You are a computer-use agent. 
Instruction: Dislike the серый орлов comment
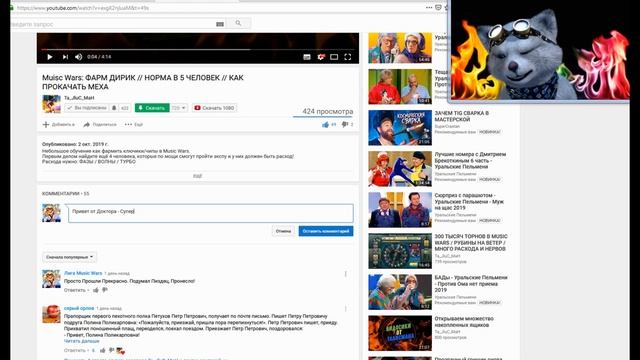(x=111, y=350)
